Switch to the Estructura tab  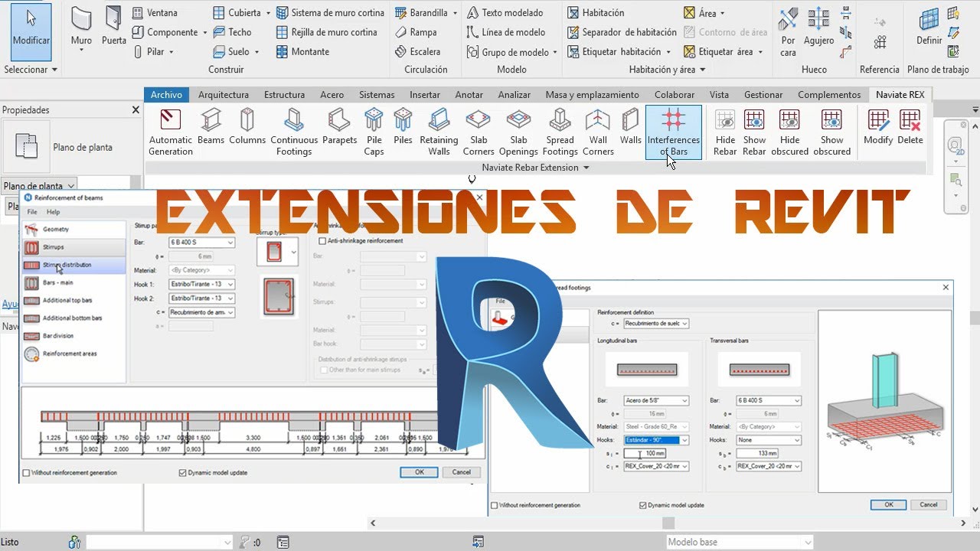point(285,95)
